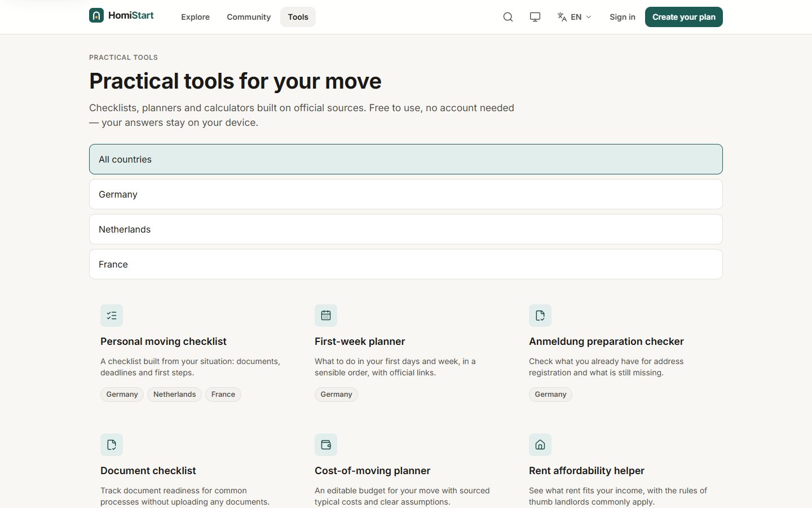
Task: Click the Checklists, planners and calculators intro paragraph
Action: click(x=302, y=115)
